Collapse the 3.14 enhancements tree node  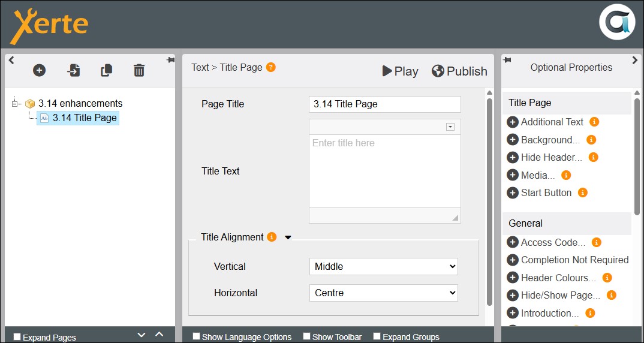[x=16, y=104]
